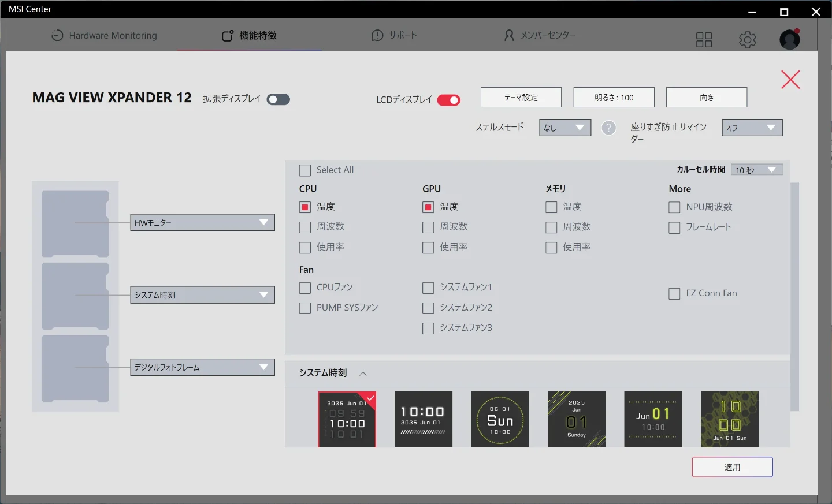Check the メモリ 使用率 checkbox
Viewport: 832px width, 504px height.
tap(551, 247)
